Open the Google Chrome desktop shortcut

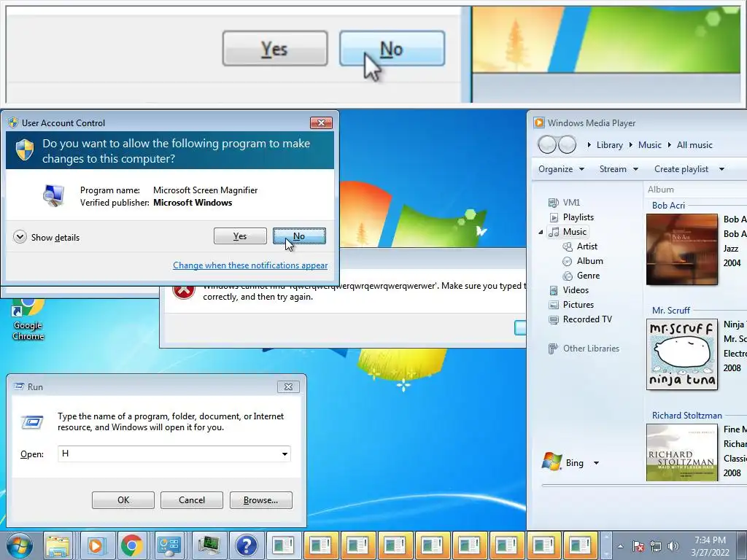(x=28, y=318)
